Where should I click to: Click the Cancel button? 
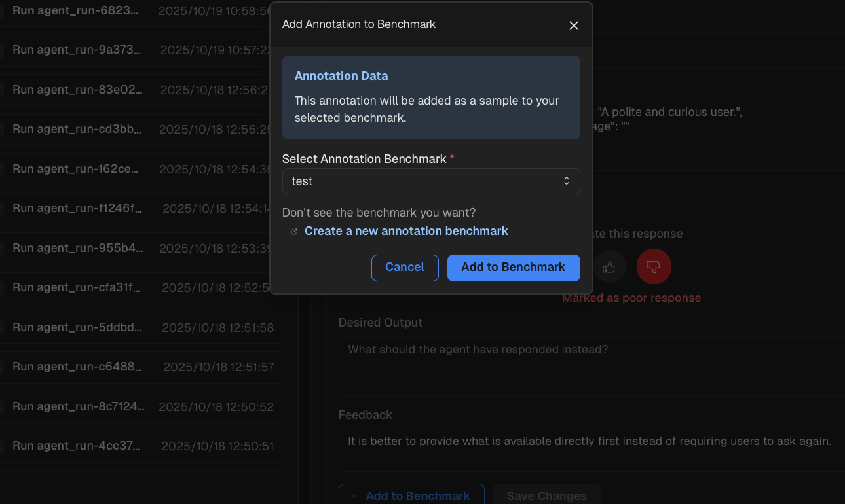point(405,267)
